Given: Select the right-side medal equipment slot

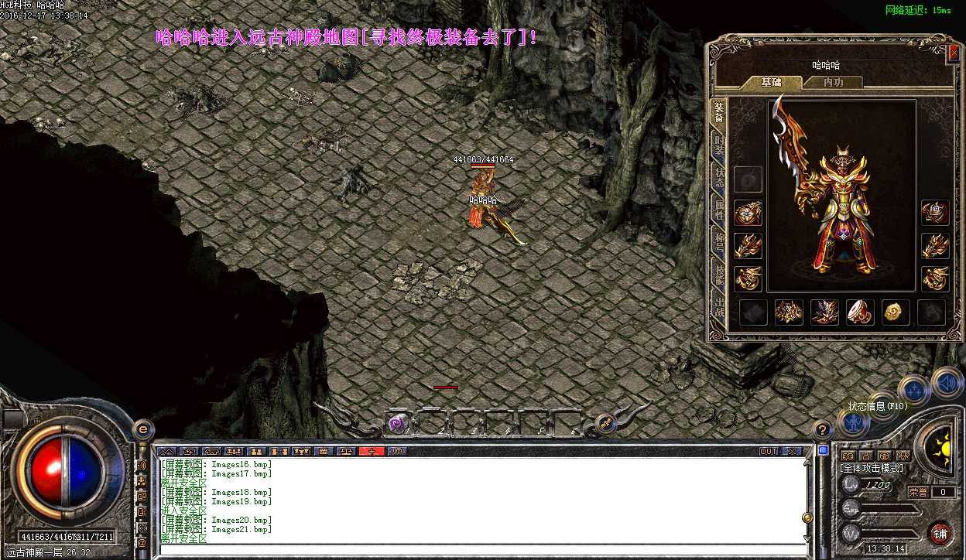Looking at the screenshot, I should coord(935,213).
